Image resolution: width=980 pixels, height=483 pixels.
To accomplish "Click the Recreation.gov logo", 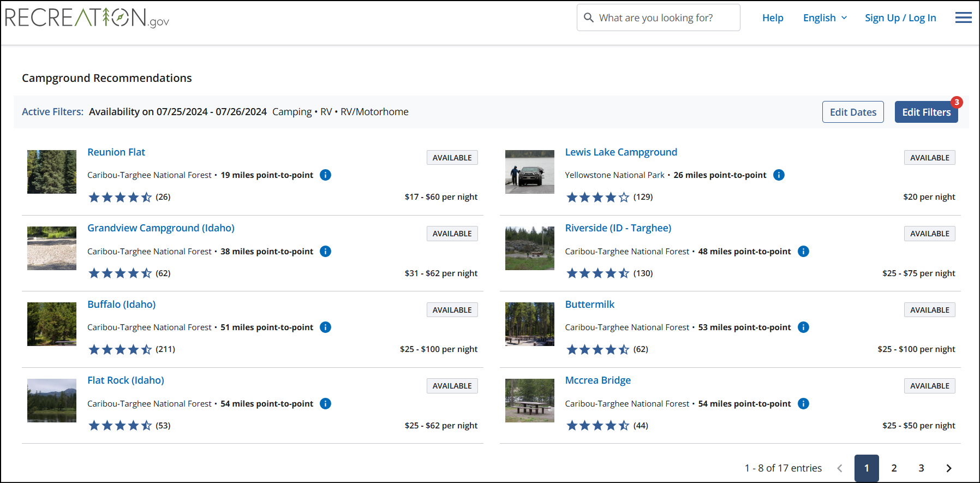I will tap(87, 18).
